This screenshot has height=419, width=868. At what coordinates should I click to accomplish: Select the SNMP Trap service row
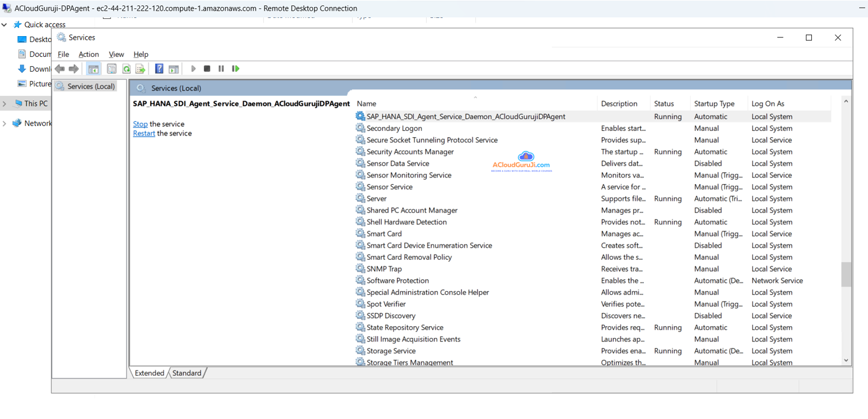pyautogui.click(x=384, y=269)
